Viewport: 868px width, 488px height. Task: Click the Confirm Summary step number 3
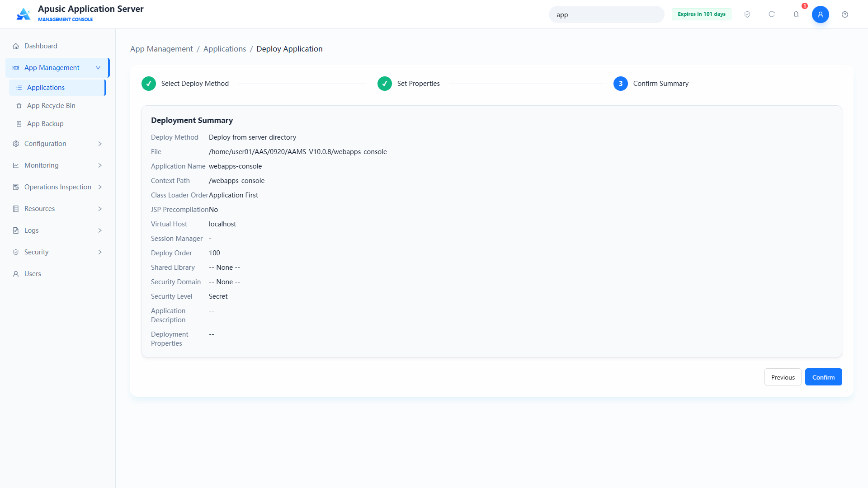tap(621, 84)
